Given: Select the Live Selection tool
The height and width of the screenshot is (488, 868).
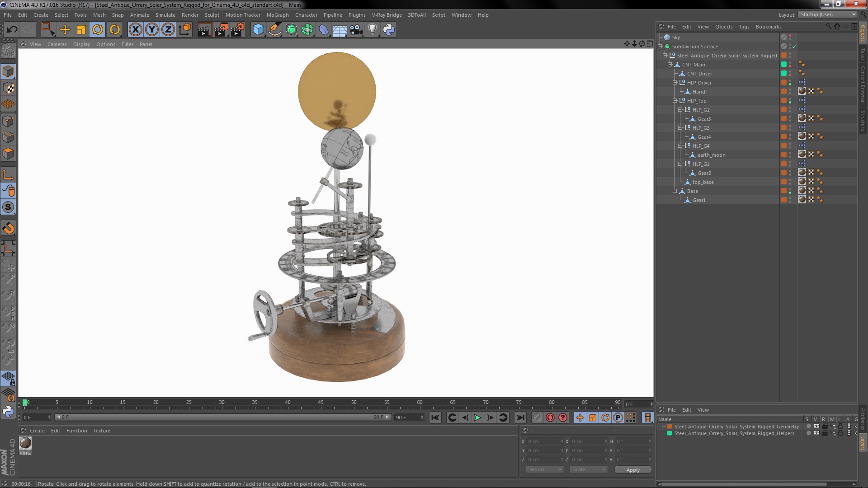Looking at the screenshot, I should 48,30.
